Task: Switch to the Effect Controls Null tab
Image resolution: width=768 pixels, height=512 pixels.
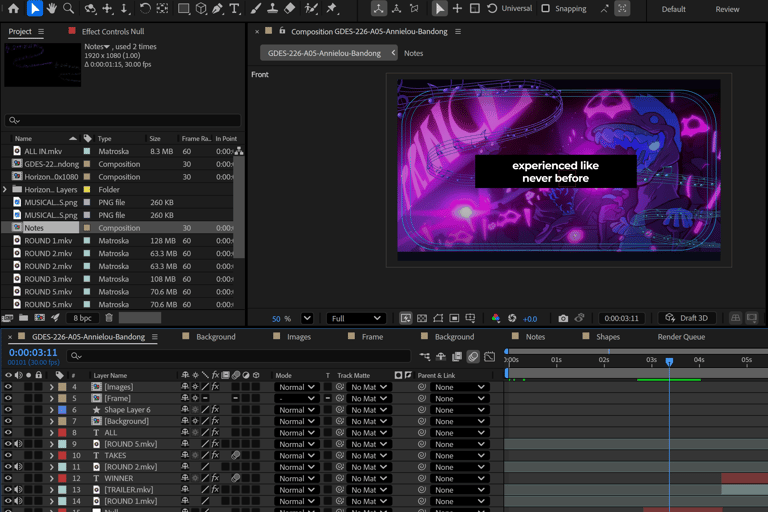Action: [x=113, y=31]
